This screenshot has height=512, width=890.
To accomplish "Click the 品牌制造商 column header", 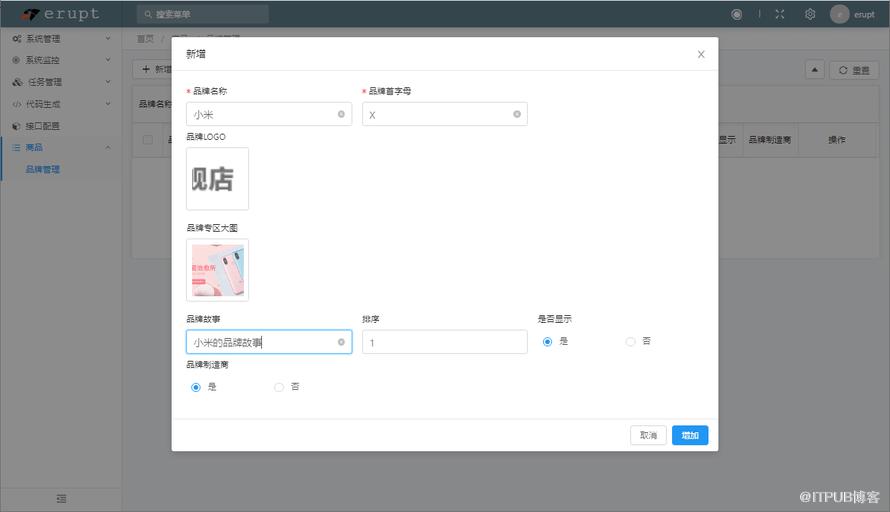I will point(769,140).
